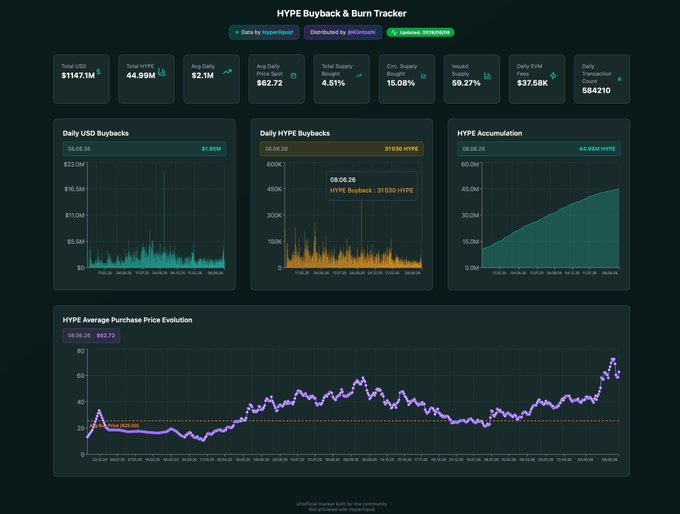
Task: Click the pulse icon in the Updated badge
Action: (394, 33)
